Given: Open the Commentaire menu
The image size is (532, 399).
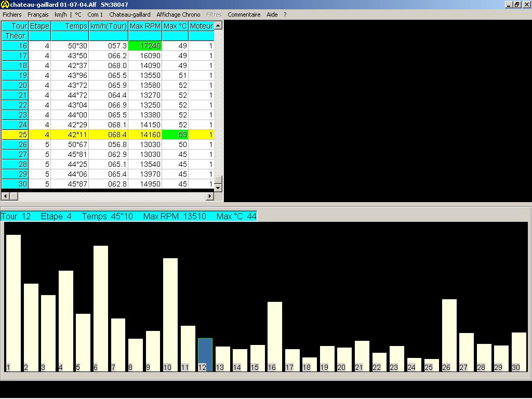Looking at the screenshot, I should tap(244, 15).
